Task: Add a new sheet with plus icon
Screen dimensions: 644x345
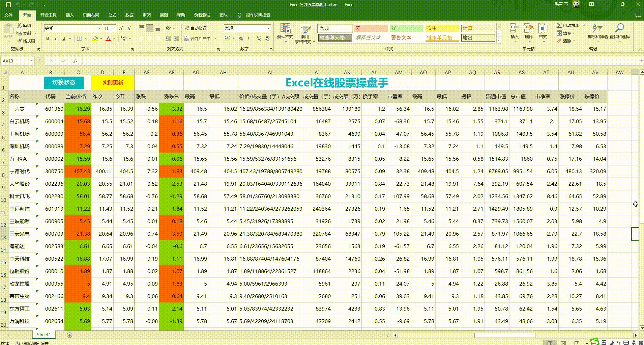Action: [x=69, y=335]
